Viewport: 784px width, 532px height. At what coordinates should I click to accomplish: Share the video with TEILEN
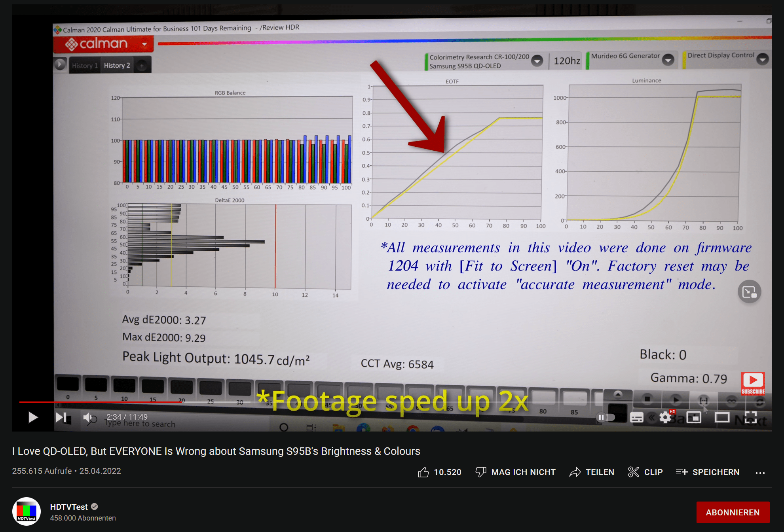pos(592,472)
